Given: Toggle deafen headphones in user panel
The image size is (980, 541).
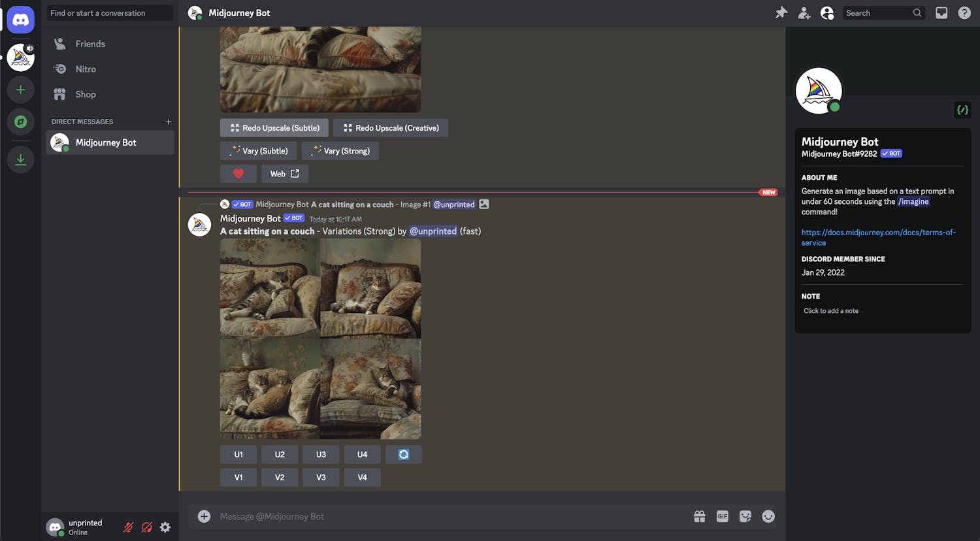Looking at the screenshot, I should point(147,527).
